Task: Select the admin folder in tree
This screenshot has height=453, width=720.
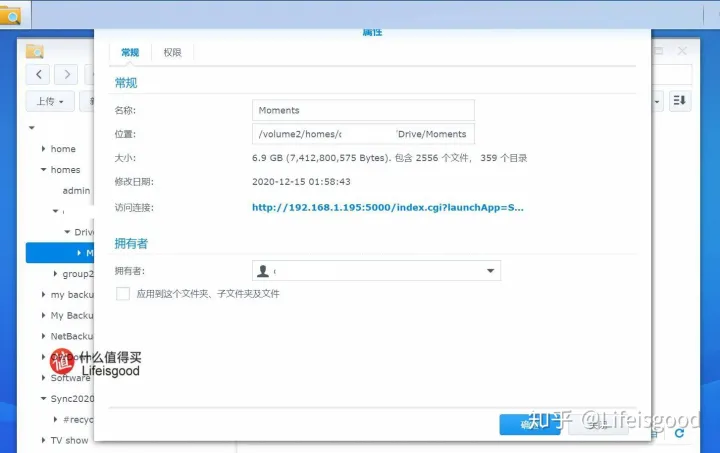Action: click(76, 190)
